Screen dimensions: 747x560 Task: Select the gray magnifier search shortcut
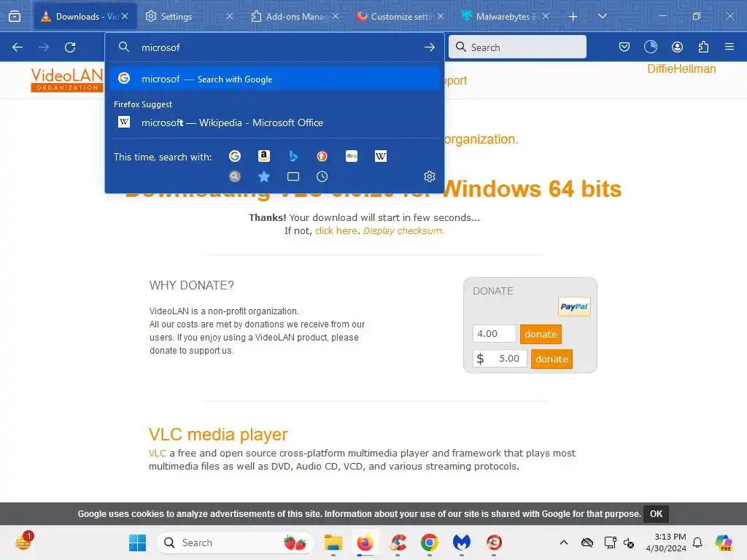[x=235, y=176]
